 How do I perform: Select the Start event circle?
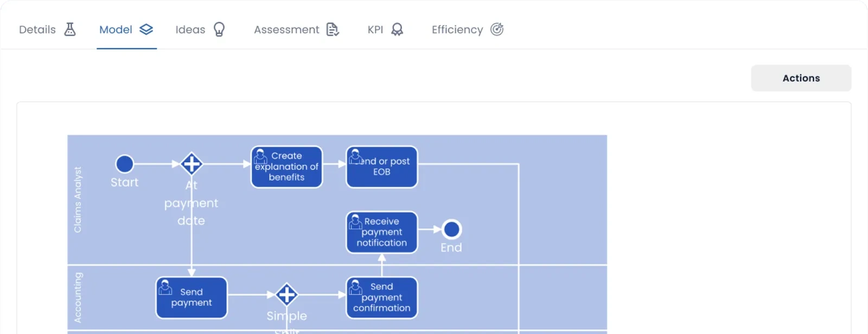pos(125,164)
